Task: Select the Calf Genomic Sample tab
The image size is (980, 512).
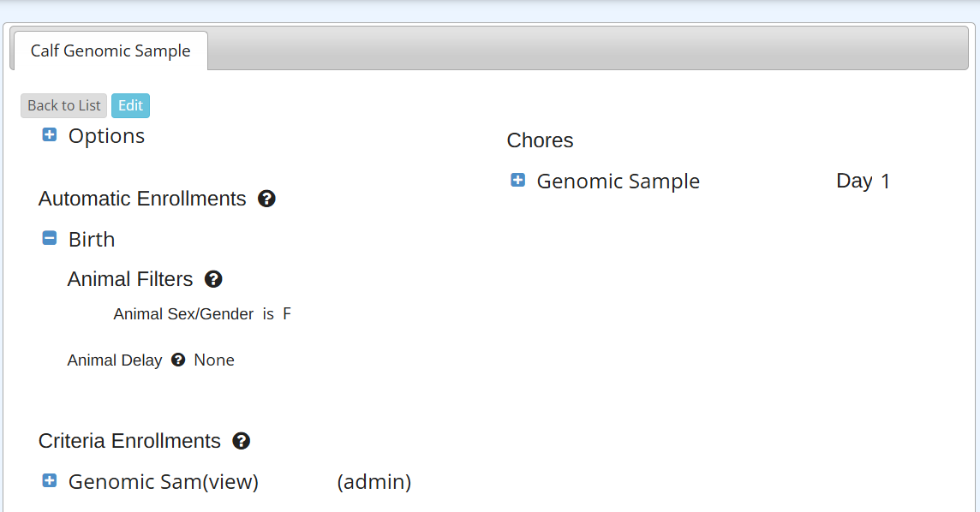Action: point(111,51)
